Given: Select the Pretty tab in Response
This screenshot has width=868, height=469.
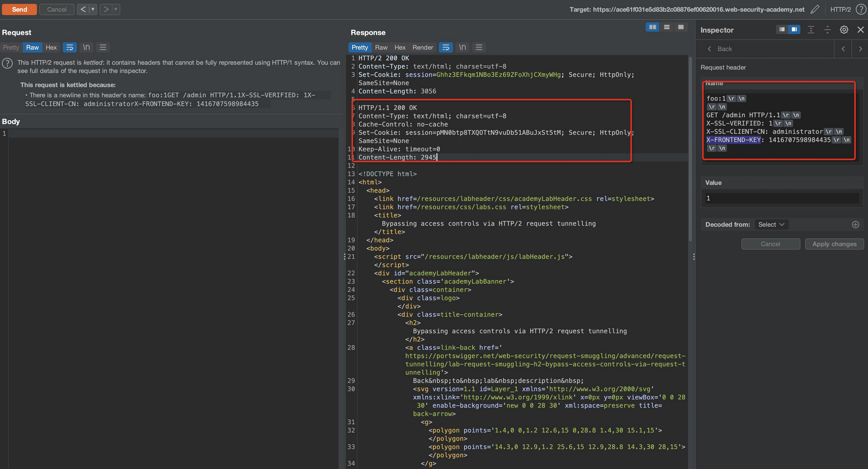Looking at the screenshot, I should click(x=360, y=47).
